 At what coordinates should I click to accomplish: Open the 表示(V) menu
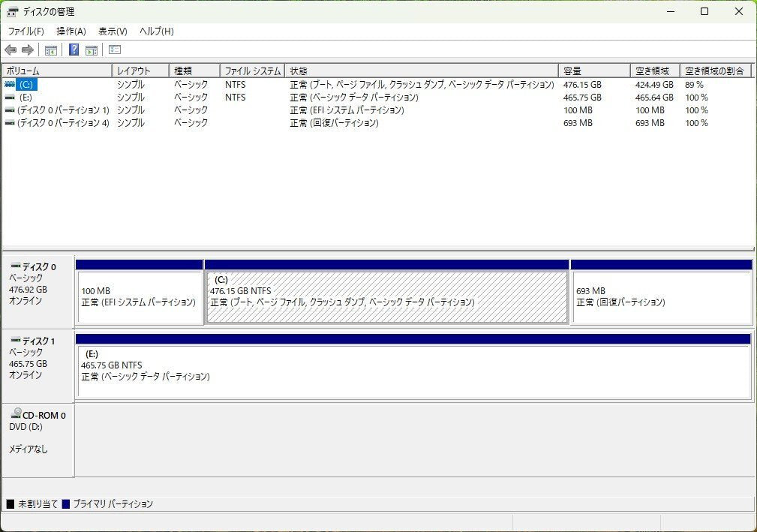tap(113, 32)
